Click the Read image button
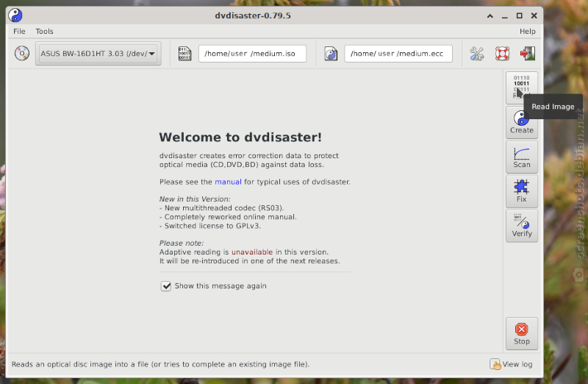Viewport: 588px width, 384px height. click(x=522, y=88)
